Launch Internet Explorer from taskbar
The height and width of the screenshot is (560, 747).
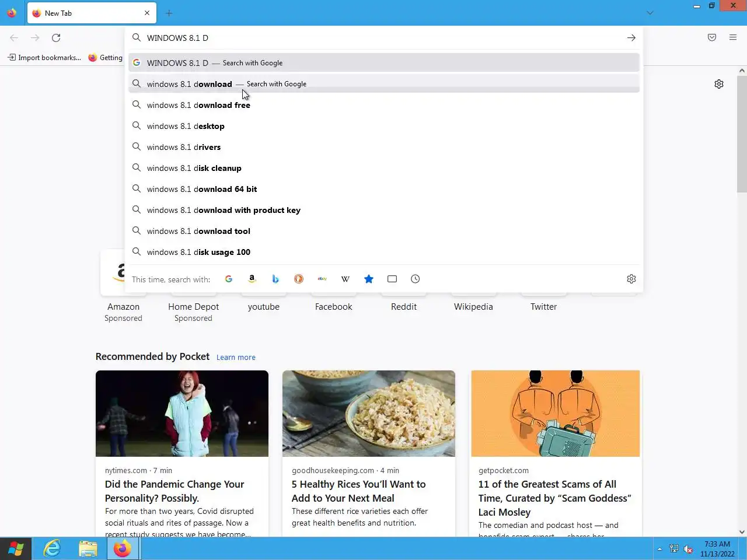click(53, 549)
